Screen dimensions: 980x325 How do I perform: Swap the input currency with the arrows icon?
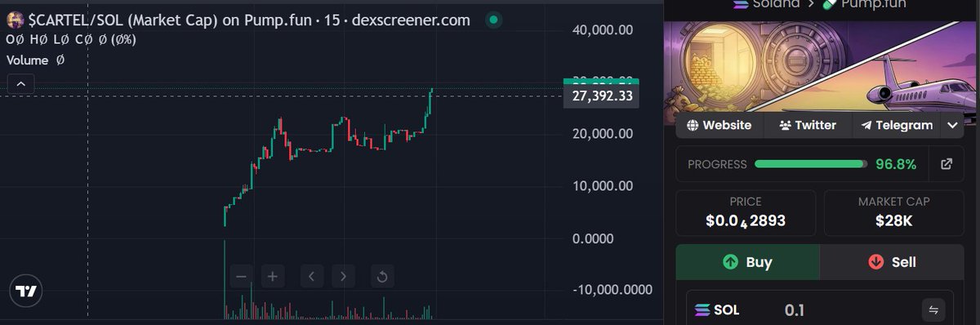pos(933,309)
